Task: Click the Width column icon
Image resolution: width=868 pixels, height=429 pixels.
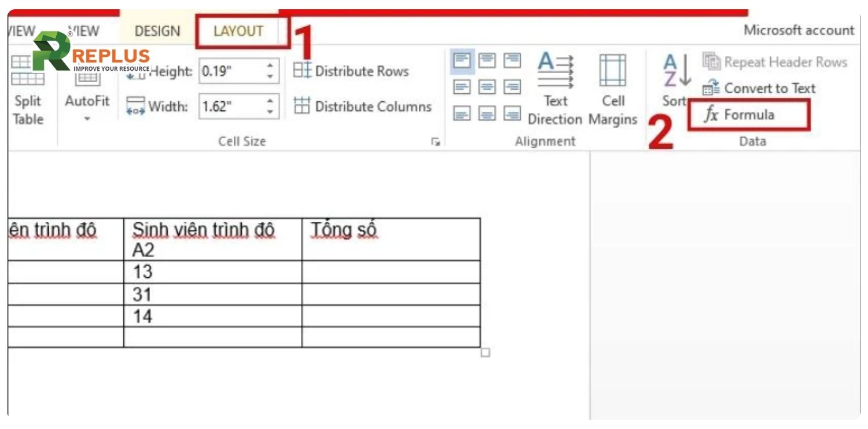Action: 135,107
